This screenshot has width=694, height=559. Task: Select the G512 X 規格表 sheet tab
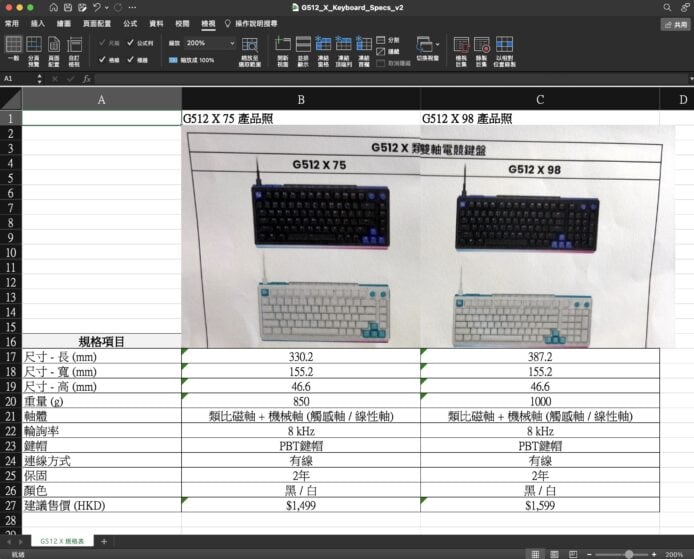pyautogui.click(x=62, y=541)
